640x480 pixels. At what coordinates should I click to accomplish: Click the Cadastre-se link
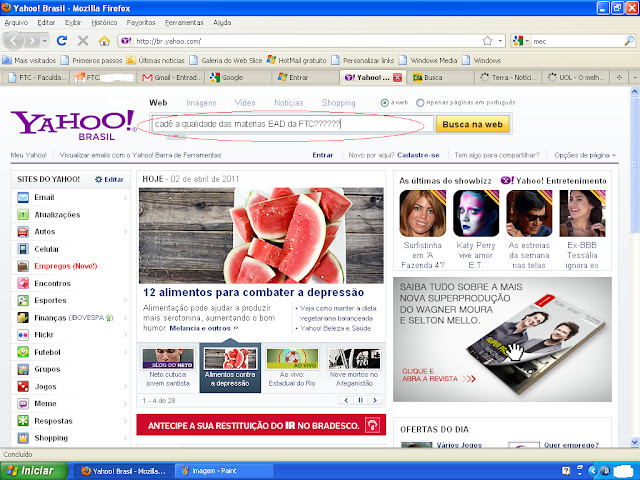tap(418, 155)
